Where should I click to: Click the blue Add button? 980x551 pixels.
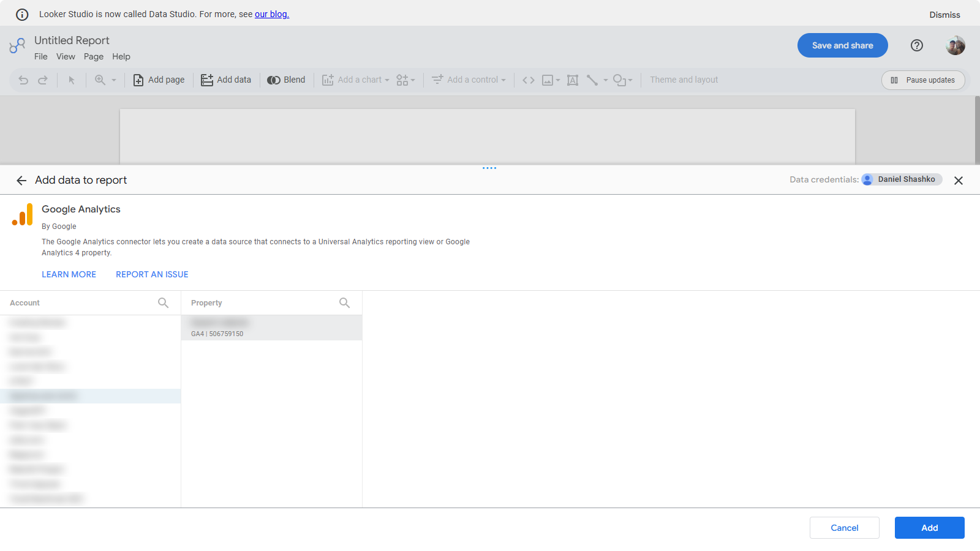click(x=930, y=528)
